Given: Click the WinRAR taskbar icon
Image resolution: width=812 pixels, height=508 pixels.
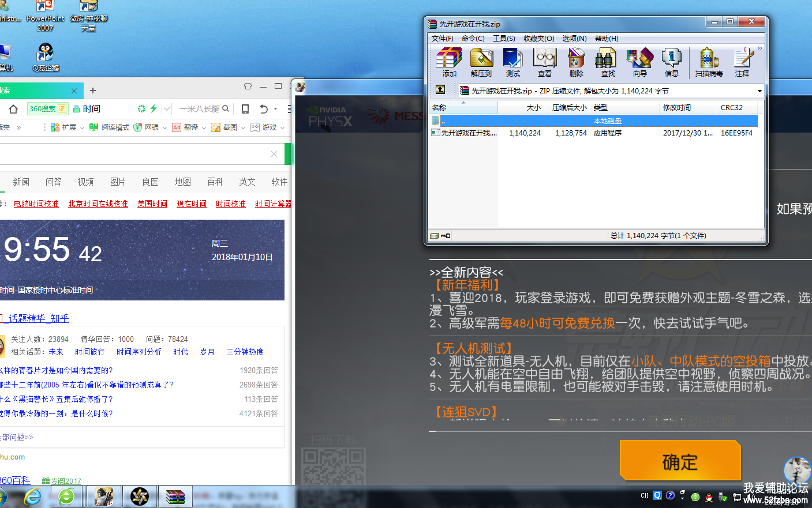Looking at the screenshot, I should pyautogui.click(x=175, y=496).
